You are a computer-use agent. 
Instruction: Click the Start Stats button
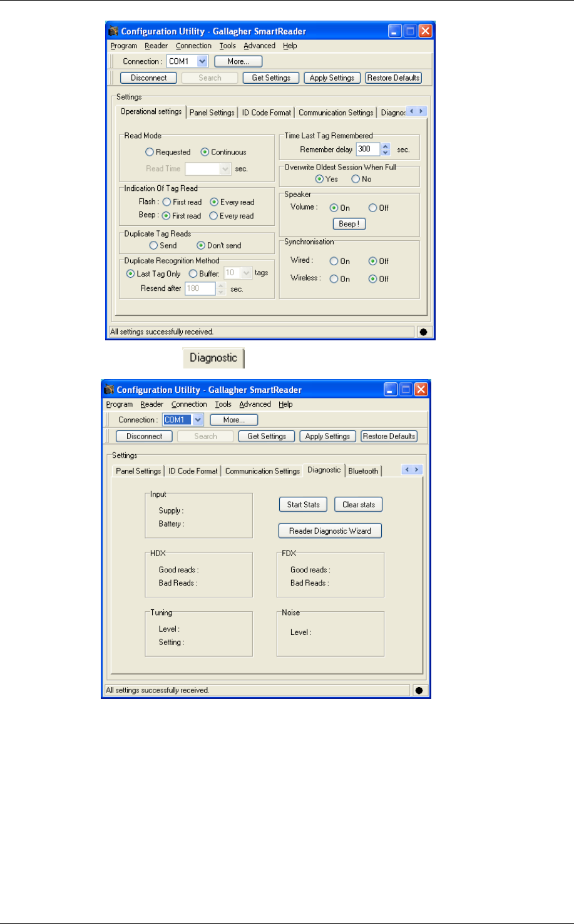pyautogui.click(x=303, y=505)
